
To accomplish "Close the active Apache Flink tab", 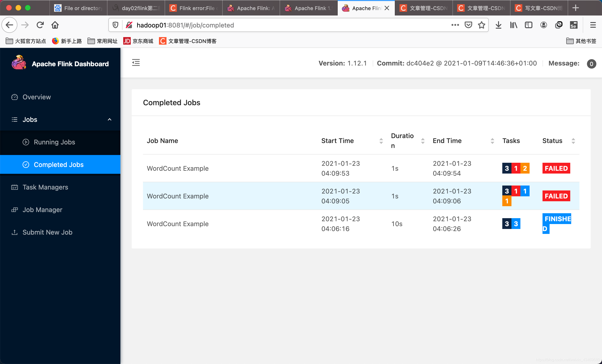I will [387, 8].
